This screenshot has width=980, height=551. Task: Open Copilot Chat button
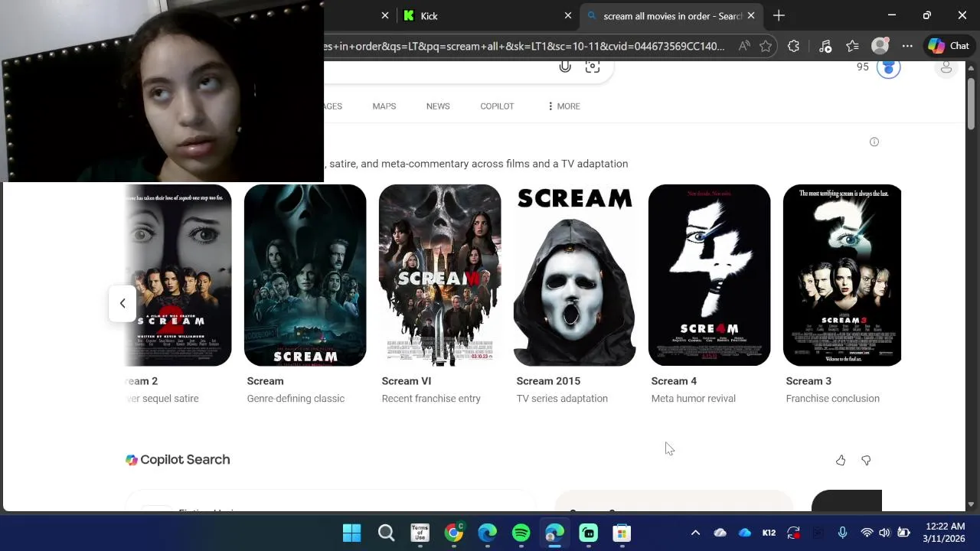click(x=949, y=46)
